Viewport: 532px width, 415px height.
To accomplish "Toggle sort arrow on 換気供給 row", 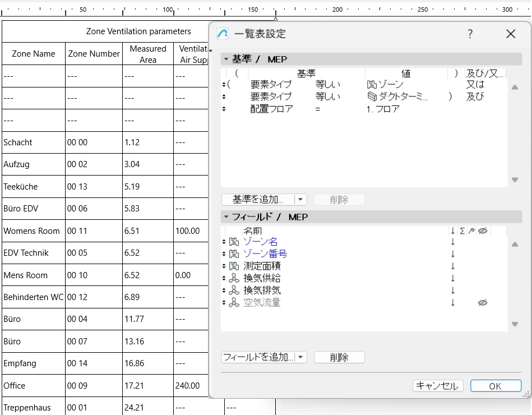I will (x=452, y=278).
